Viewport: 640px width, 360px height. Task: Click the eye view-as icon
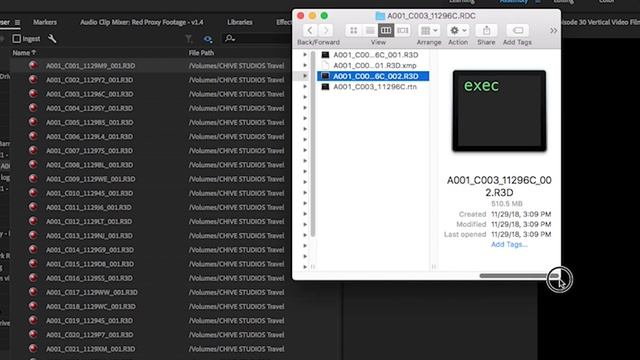208,39
